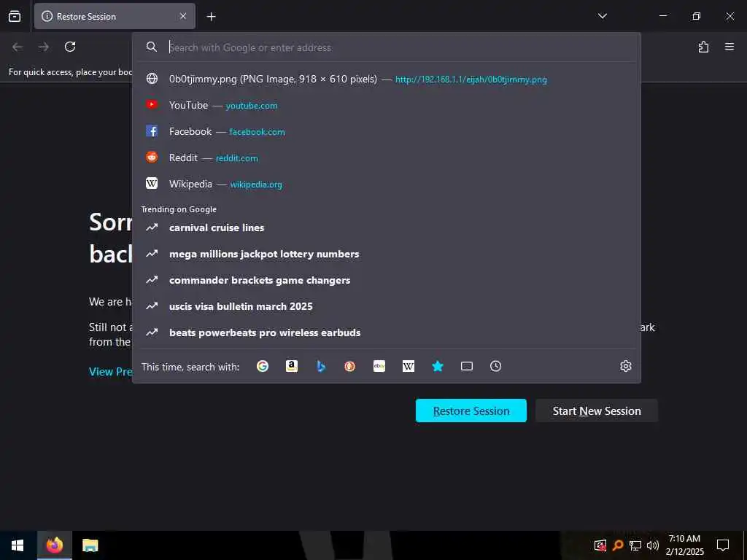747x560 pixels.
Task: Open the clock showing 7:10 AM
Action: (684, 545)
